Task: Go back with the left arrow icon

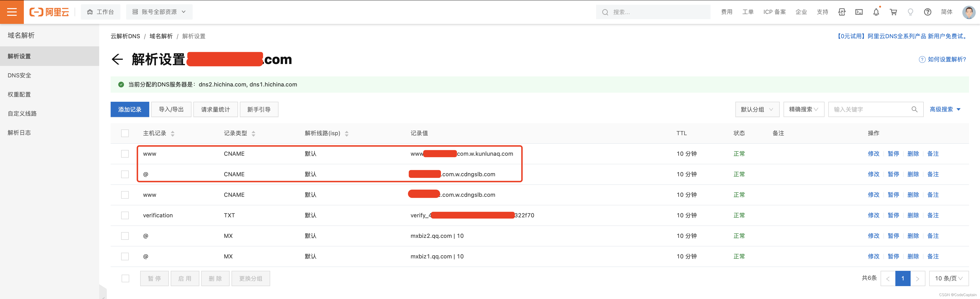Action: 117,59
